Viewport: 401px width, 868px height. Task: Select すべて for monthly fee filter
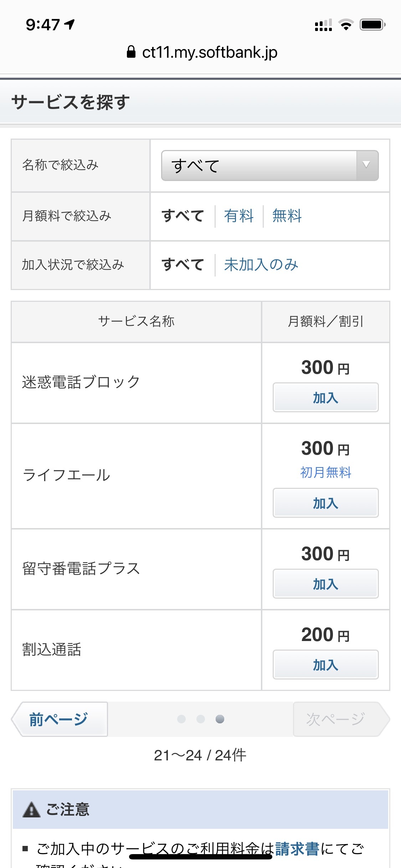coord(182,216)
